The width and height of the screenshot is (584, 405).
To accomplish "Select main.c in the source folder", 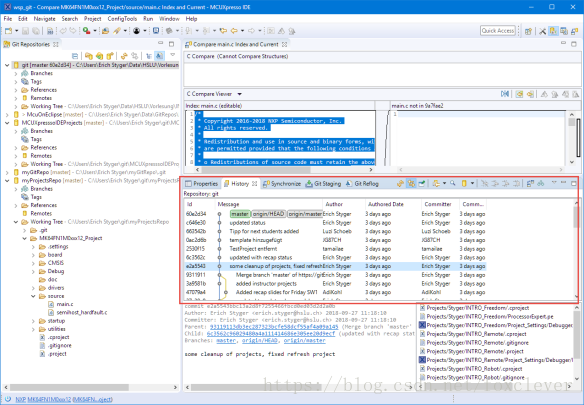I will click(x=61, y=304).
